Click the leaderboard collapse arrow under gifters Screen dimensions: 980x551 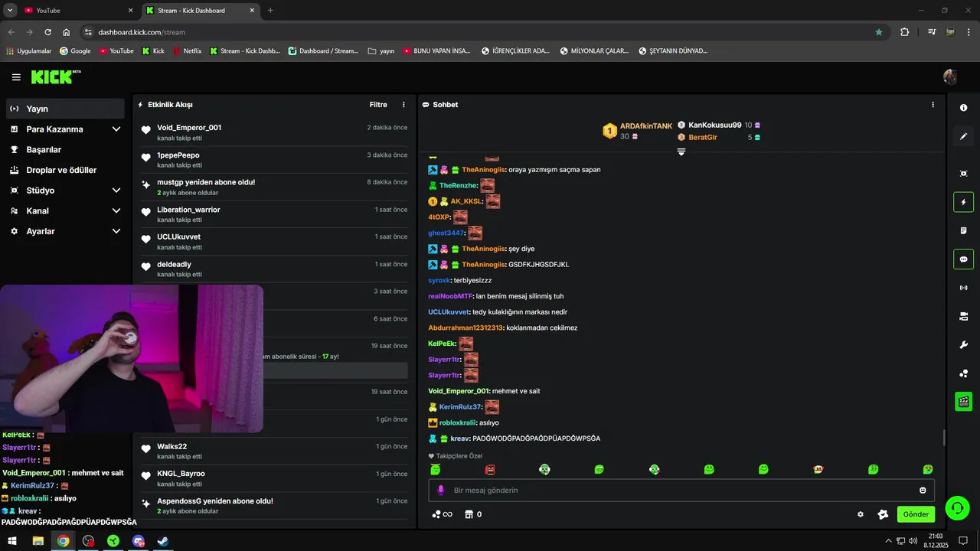[681, 152]
